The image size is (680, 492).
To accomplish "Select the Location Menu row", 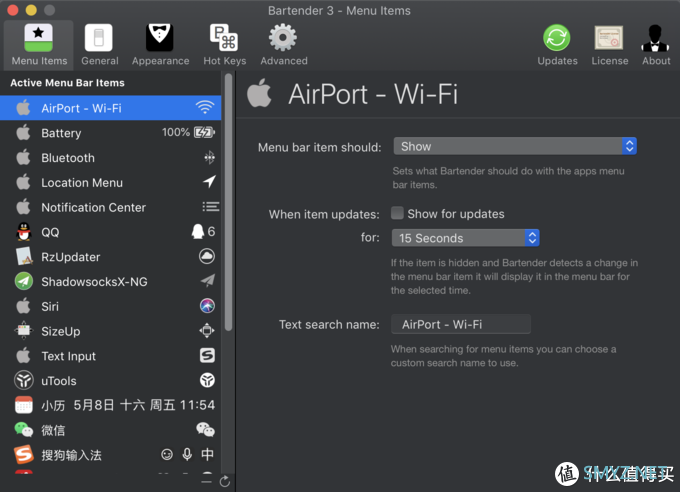I will pyautogui.click(x=111, y=182).
